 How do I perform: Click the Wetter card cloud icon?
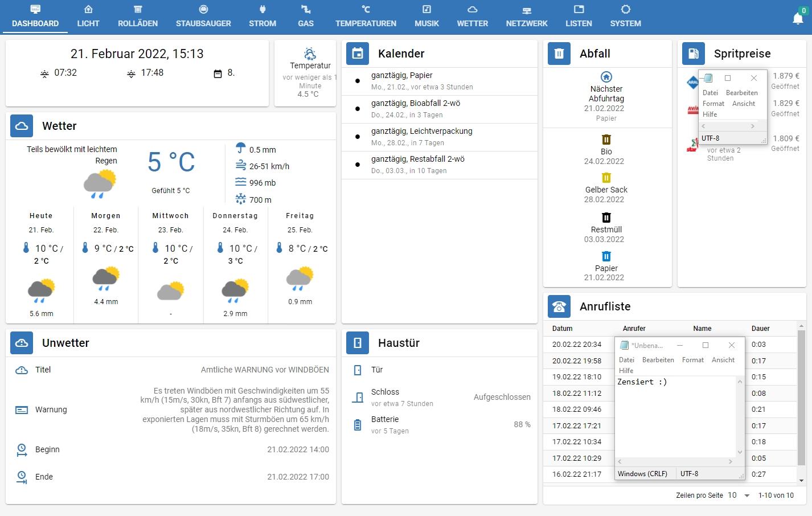tap(22, 126)
